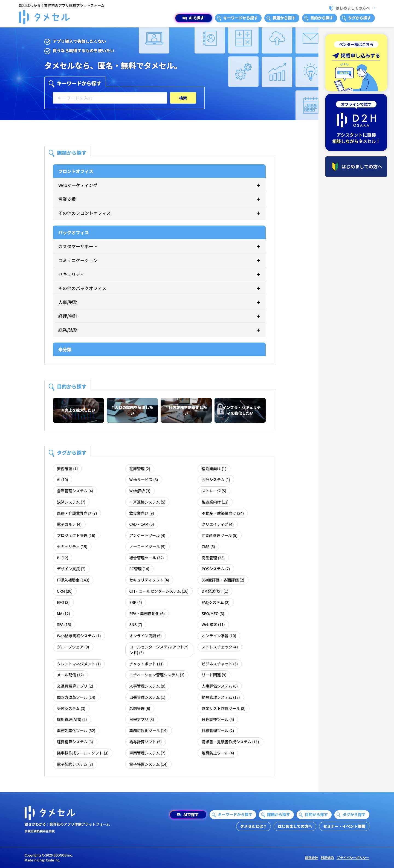Click the yellow 検索 button

click(183, 98)
